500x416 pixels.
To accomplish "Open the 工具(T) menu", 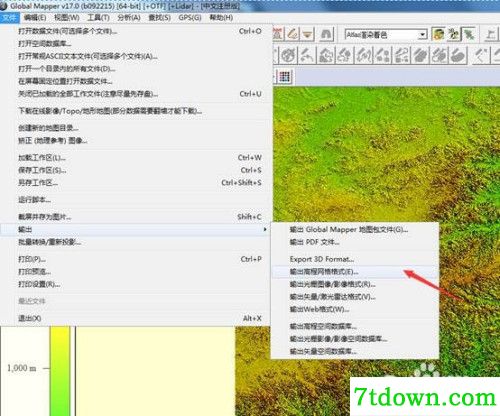I will click(x=98, y=17).
